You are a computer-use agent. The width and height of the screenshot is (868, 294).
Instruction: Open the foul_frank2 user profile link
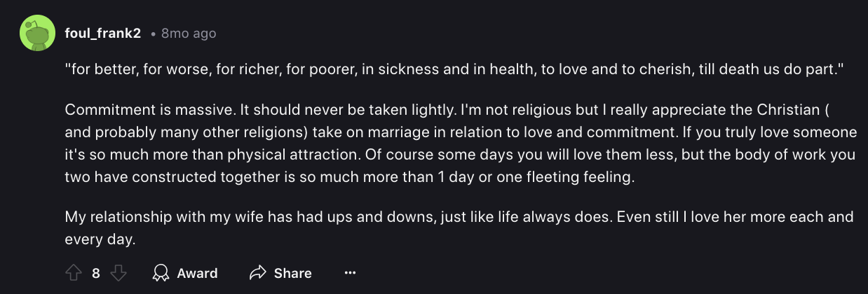click(x=103, y=33)
